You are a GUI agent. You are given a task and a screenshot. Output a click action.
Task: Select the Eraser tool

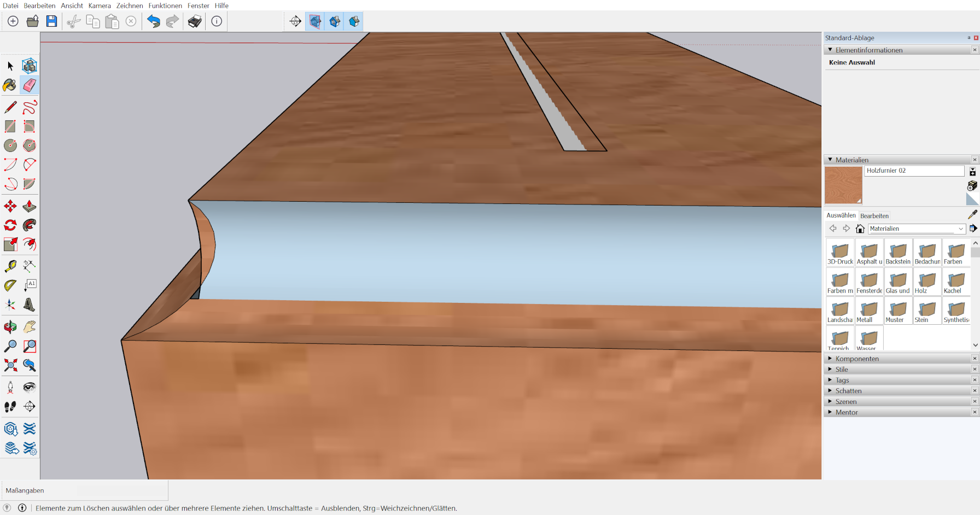(30, 85)
